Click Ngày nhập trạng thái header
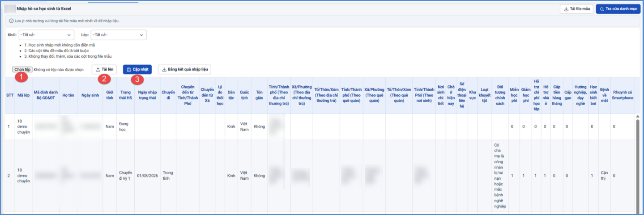This screenshot has width=644, height=215. (x=147, y=95)
